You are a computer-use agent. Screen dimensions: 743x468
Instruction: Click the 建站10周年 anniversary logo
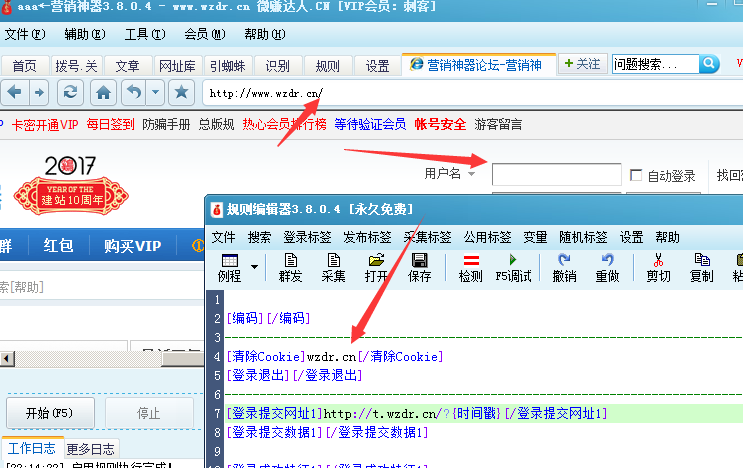pyautogui.click(x=71, y=186)
